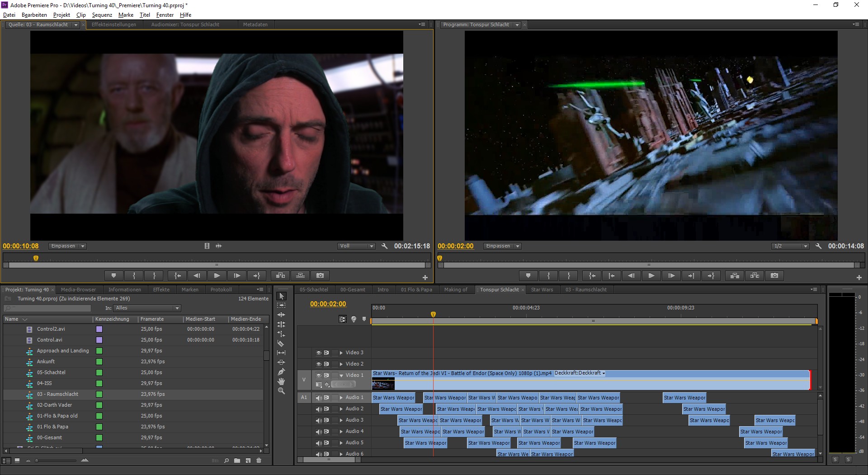Step forward one frame in Program monitor
The width and height of the screenshot is (868, 475).
click(x=671, y=275)
